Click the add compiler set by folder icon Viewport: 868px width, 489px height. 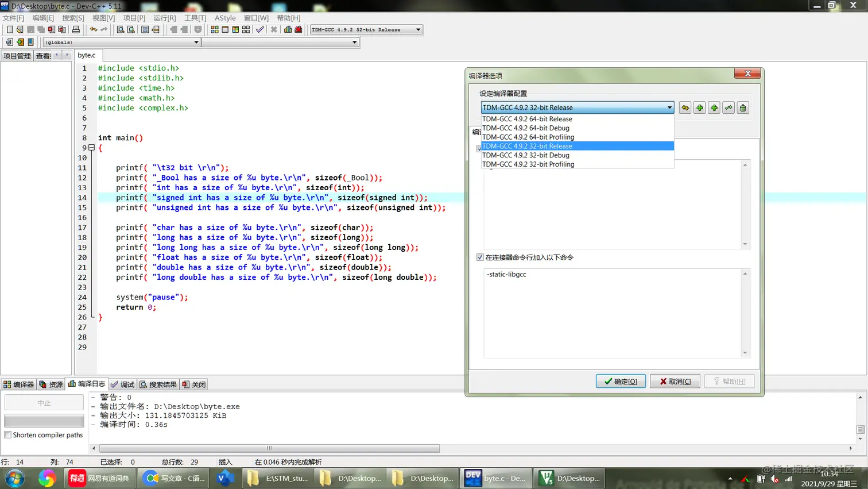pyautogui.click(x=714, y=107)
